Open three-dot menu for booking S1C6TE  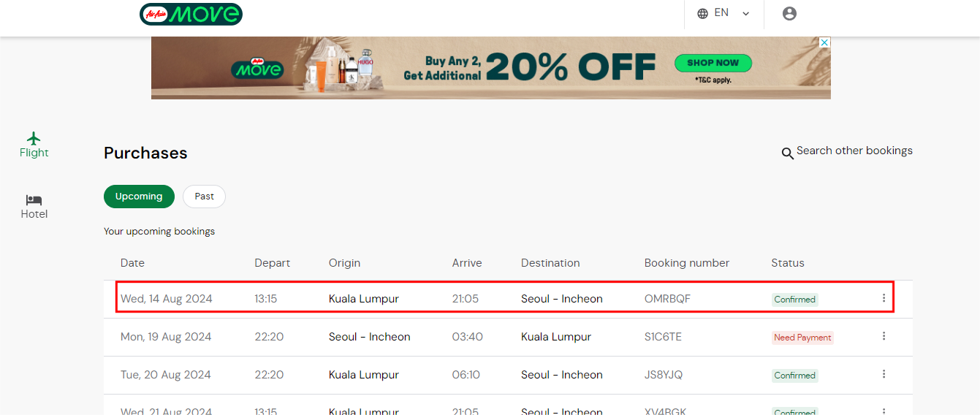pos(884,336)
